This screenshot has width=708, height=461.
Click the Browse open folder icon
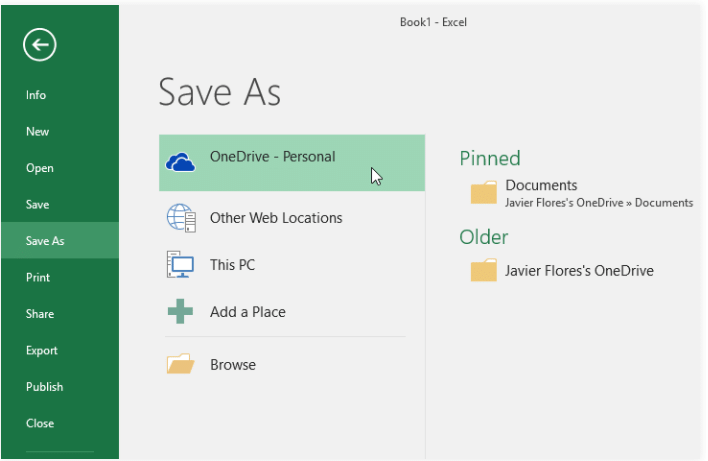(x=181, y=363)
